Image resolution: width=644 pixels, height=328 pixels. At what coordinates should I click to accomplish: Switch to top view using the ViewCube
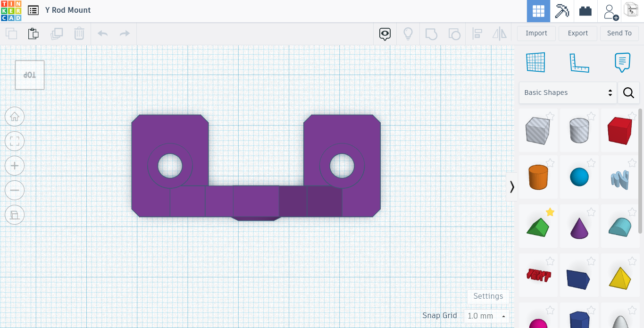tap(29, 74)
